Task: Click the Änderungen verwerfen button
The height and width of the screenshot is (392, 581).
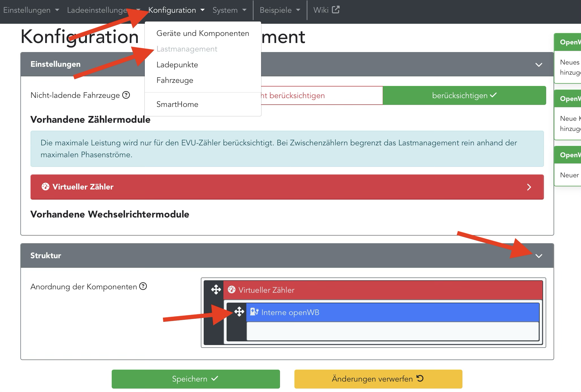Action: 378,379
